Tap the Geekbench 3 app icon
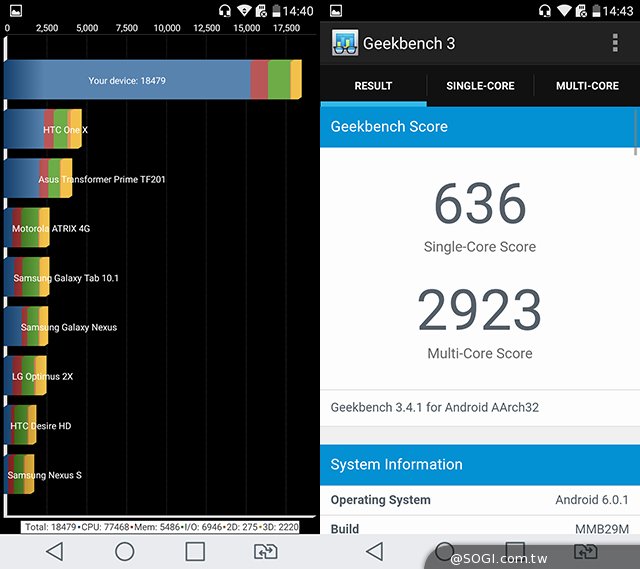 coord(345,42)
